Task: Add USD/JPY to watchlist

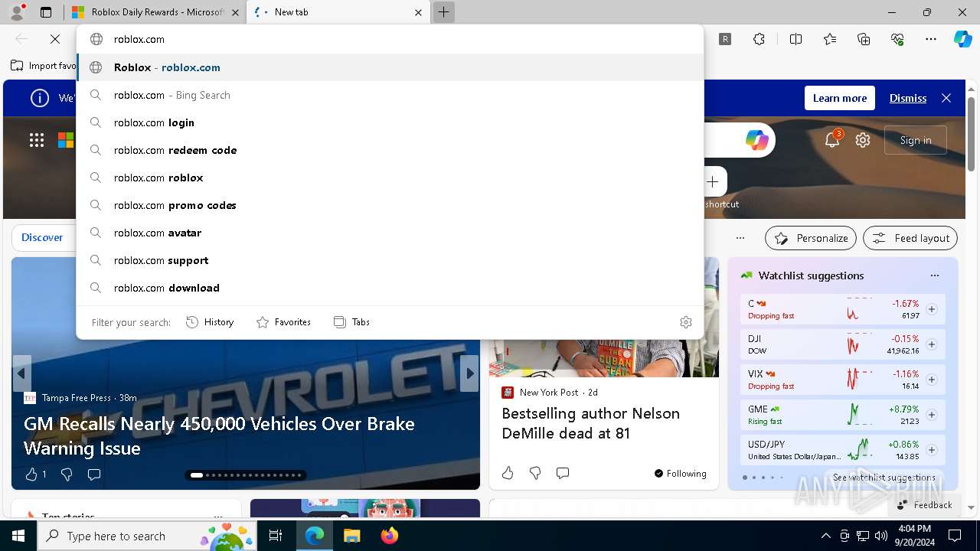Action: point(932,450)
